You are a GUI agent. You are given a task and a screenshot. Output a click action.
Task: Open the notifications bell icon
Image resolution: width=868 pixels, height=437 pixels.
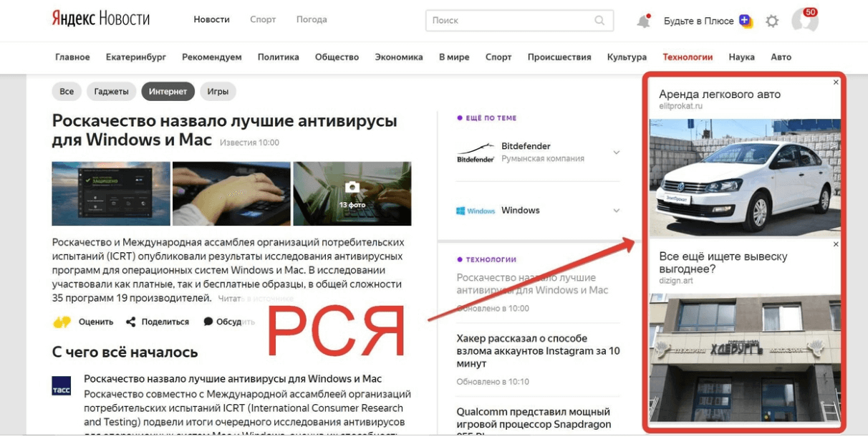(643, 21)
